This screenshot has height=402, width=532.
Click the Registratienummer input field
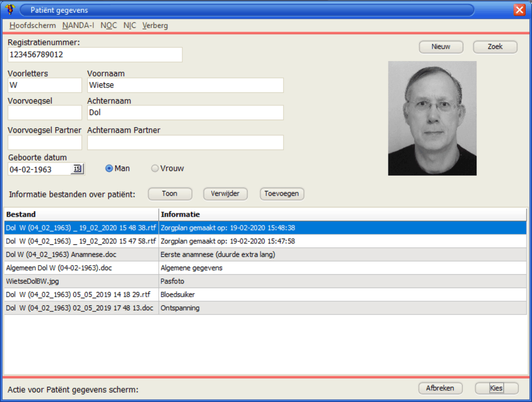[95, 54]
